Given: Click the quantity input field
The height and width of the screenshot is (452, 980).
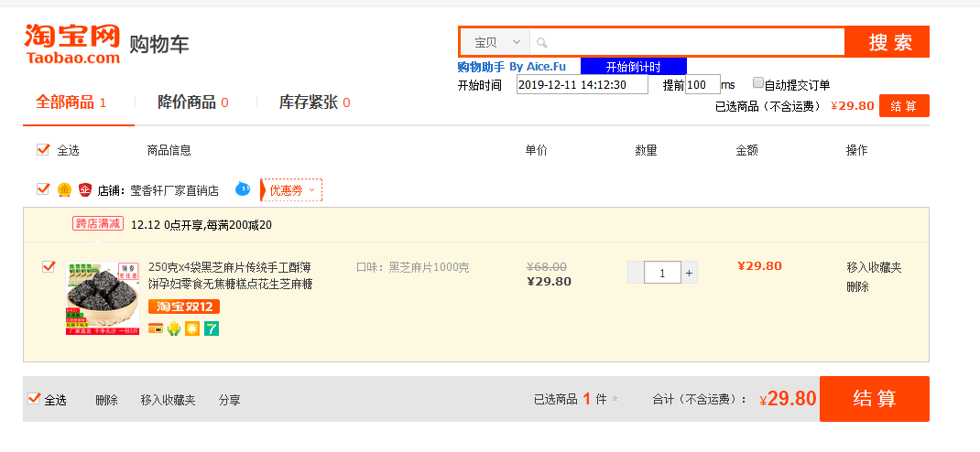Looking at the screenshot, I should [662, 273].
